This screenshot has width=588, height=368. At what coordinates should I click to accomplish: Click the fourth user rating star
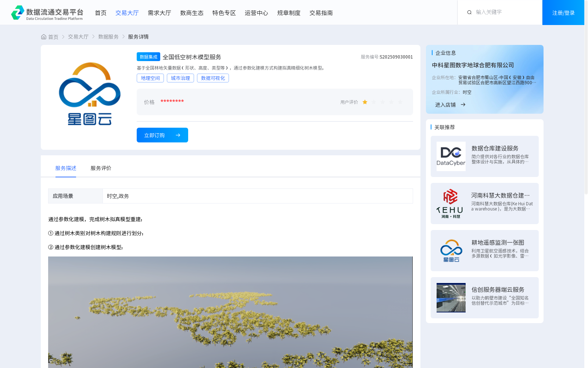coord(391,102)
